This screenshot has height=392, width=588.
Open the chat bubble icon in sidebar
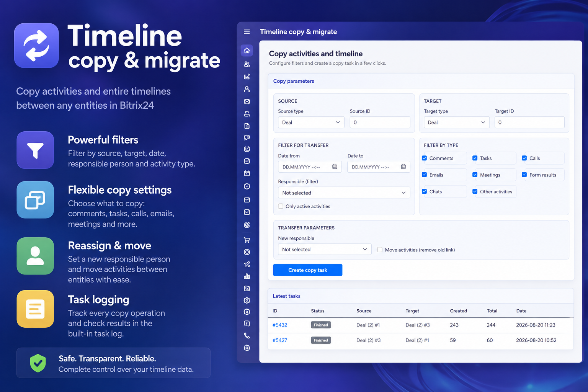247,137
